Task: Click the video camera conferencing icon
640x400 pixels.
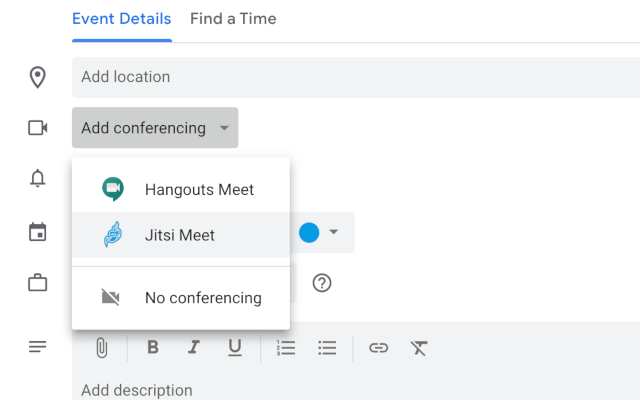Action: point(38,128)
